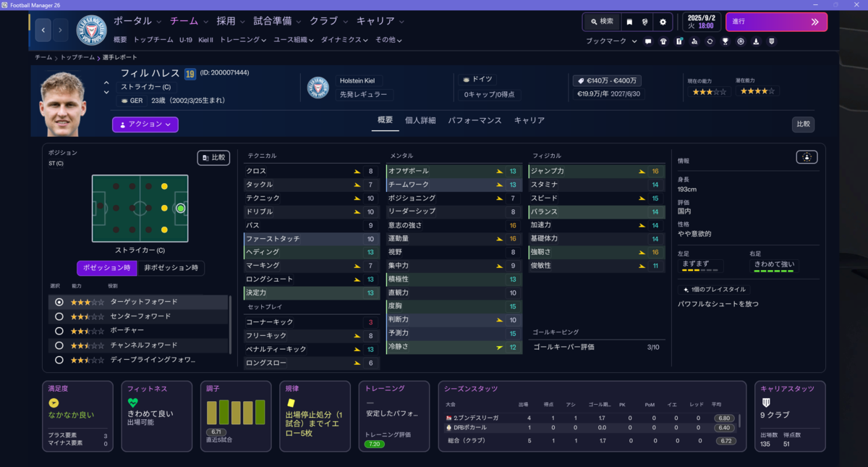Viewport: 868px width, 467px height.
Task: Click the season stats panel scrollbar
Action: click(739, 420)
